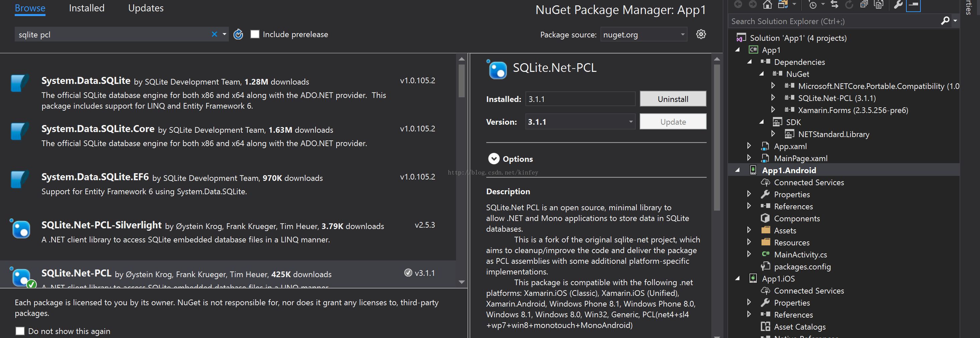This screenshot has height=338, width=980.
Task: Switch to the Updates tab
Action: click(146, 8)
